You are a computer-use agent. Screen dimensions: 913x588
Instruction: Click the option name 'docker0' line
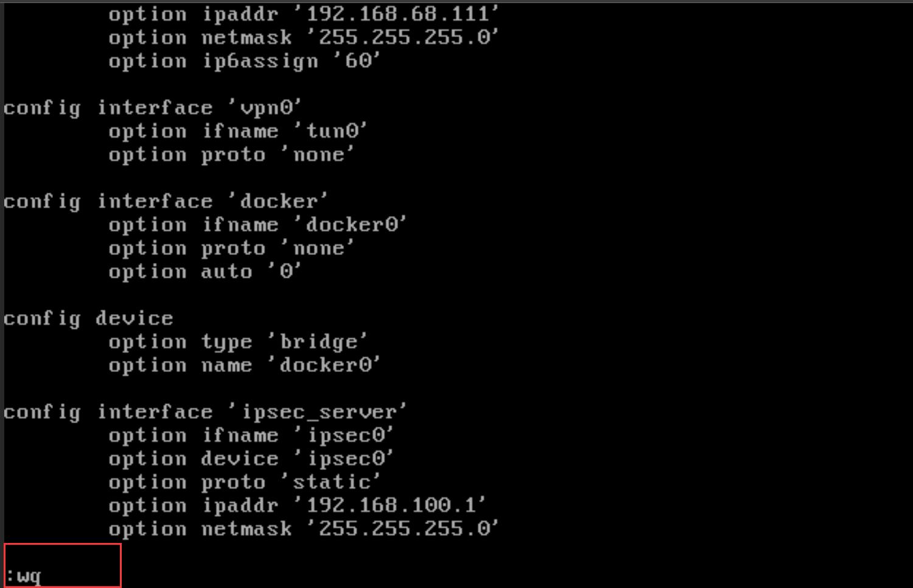[x=244, y=365]
